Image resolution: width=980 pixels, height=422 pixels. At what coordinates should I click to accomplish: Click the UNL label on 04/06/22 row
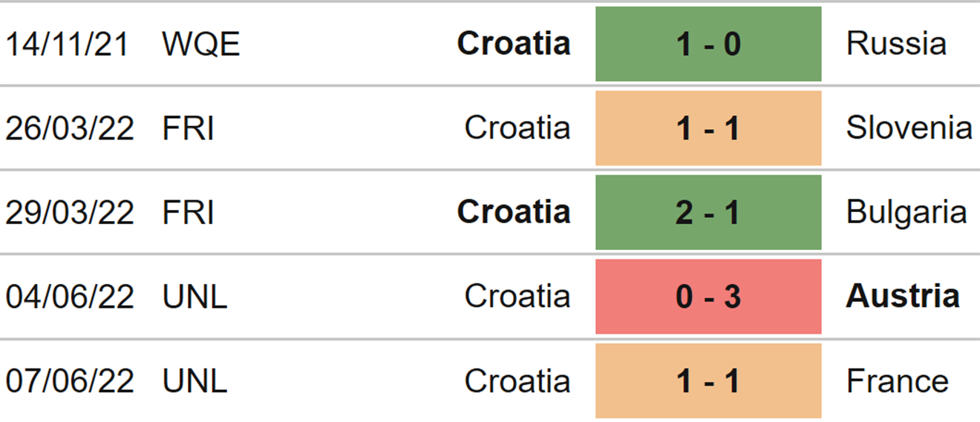click(195, 297)
